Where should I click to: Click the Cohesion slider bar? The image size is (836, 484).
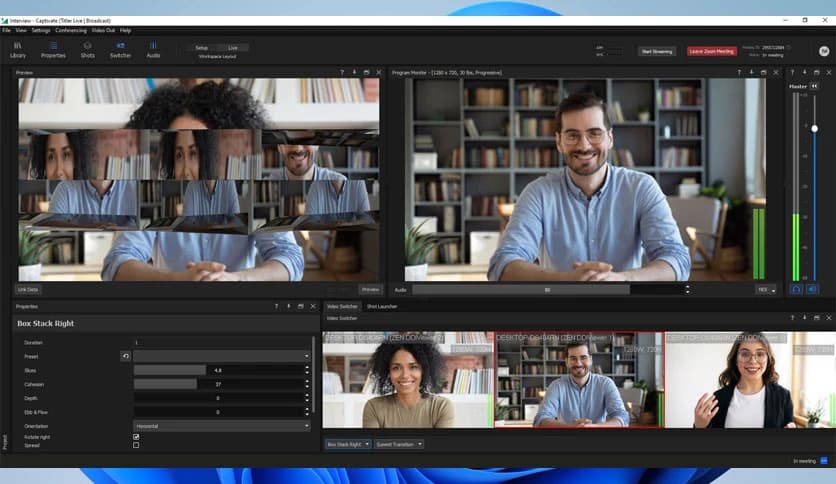click(218, 384)
